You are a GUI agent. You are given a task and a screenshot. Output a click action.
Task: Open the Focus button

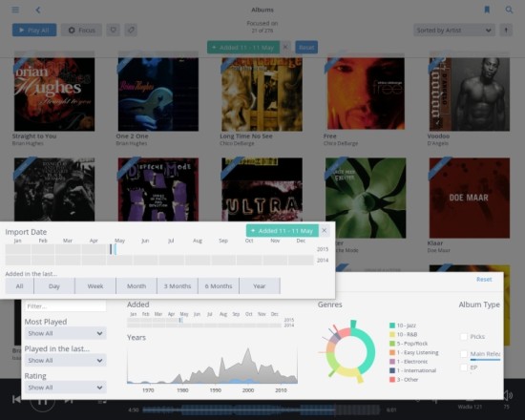point(81,31)
